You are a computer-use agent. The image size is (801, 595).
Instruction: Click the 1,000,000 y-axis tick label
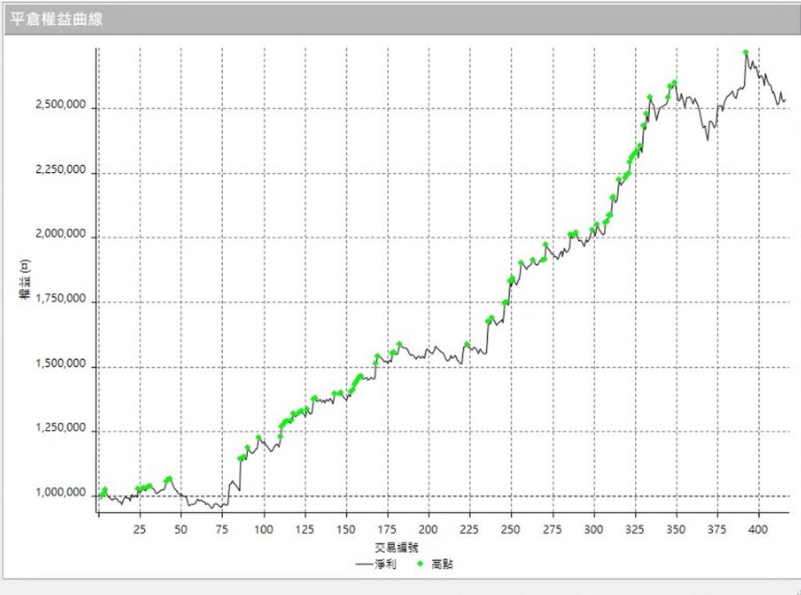[x=57, y=495]
